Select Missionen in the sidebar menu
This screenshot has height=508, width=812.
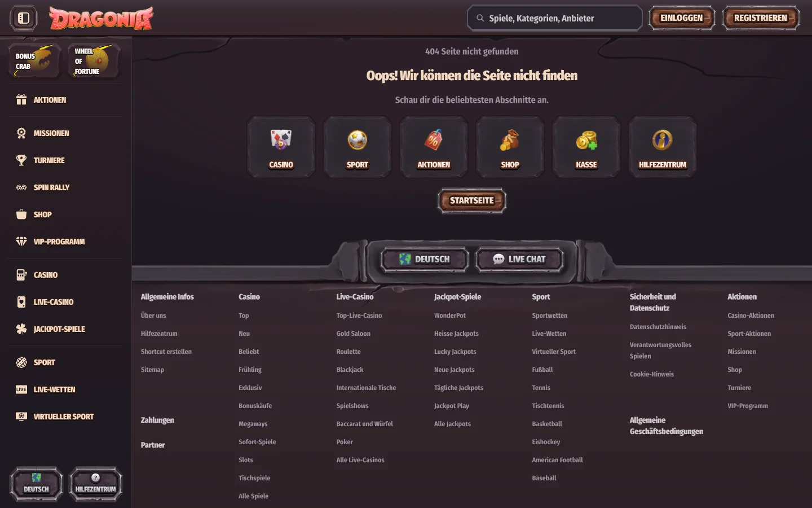(x=51, y=133)
